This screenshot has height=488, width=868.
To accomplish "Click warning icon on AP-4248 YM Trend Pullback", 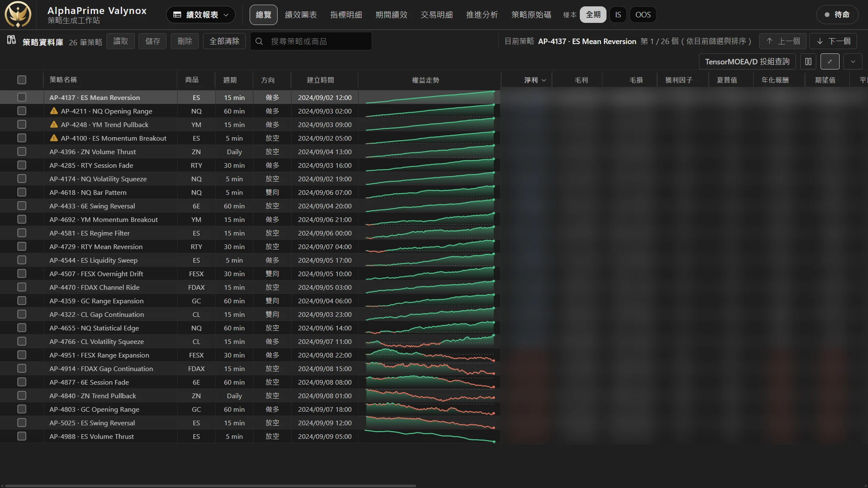I will [x=54, y=125].
